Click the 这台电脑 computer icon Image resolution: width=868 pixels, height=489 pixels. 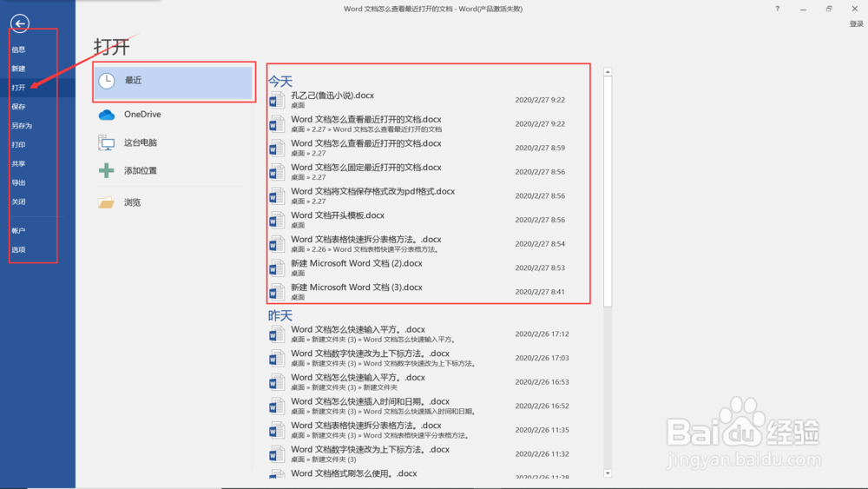pyautogui.click(x=106, y=143)
